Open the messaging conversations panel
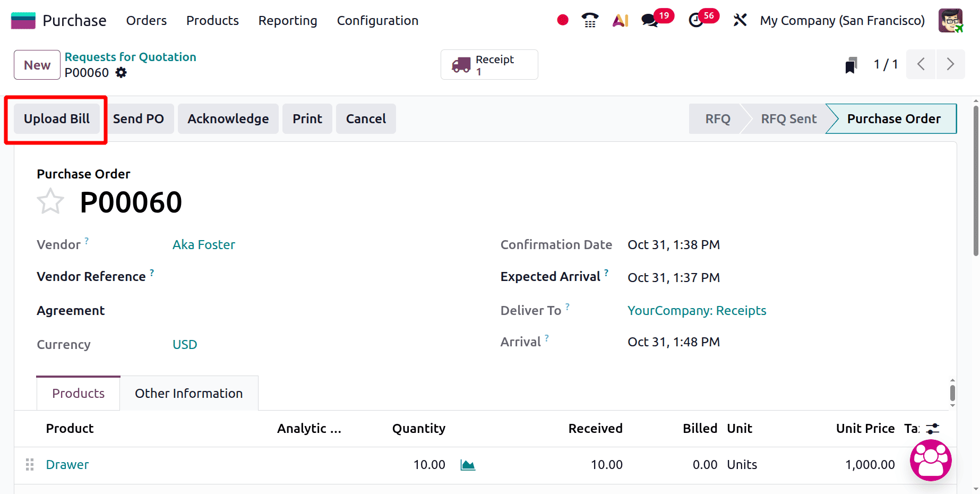Image resolution: width=980 pixels, height=494 pixels. pyautogui.click(x=649, y=20)
